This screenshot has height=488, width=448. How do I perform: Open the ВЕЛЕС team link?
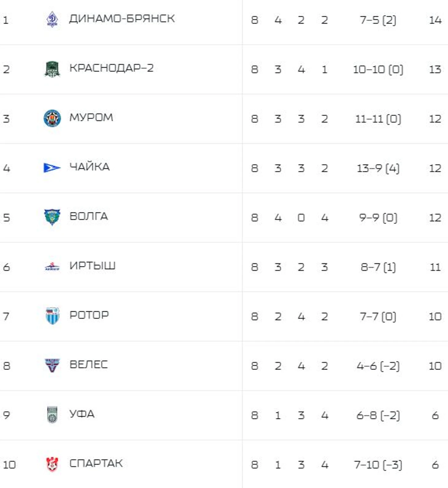[x=88, y=364]
